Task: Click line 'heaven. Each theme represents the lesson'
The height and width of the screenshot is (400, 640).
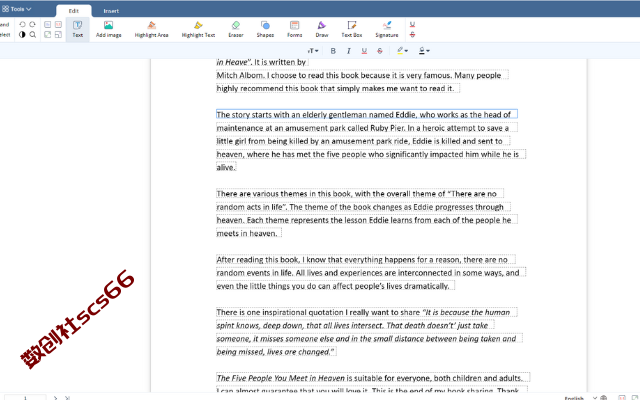Action: pos(367,220)
